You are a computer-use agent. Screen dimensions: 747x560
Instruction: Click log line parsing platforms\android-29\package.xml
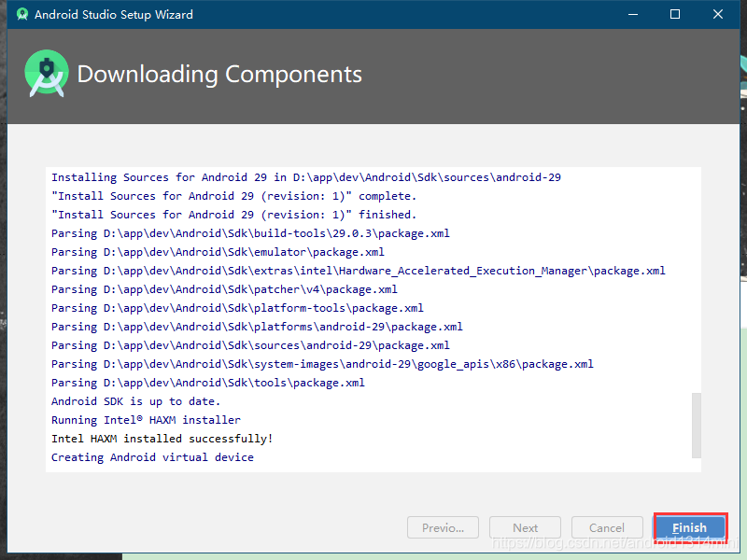[257, 327]
